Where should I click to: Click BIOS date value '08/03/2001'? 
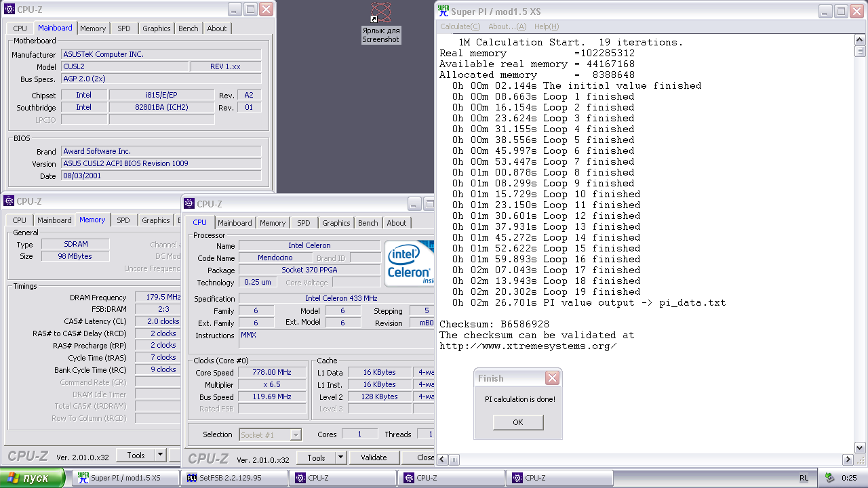[161, 176]
